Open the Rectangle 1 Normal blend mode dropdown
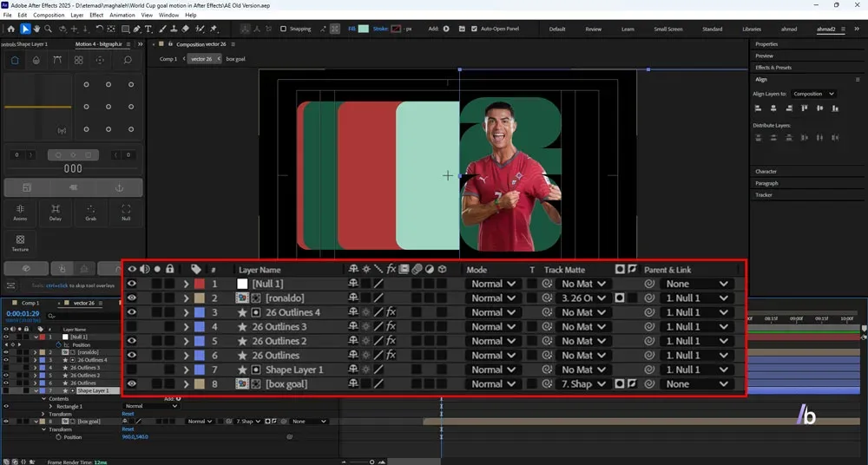The height and width of the screenshot is (465, 868). tap(150, 406)
